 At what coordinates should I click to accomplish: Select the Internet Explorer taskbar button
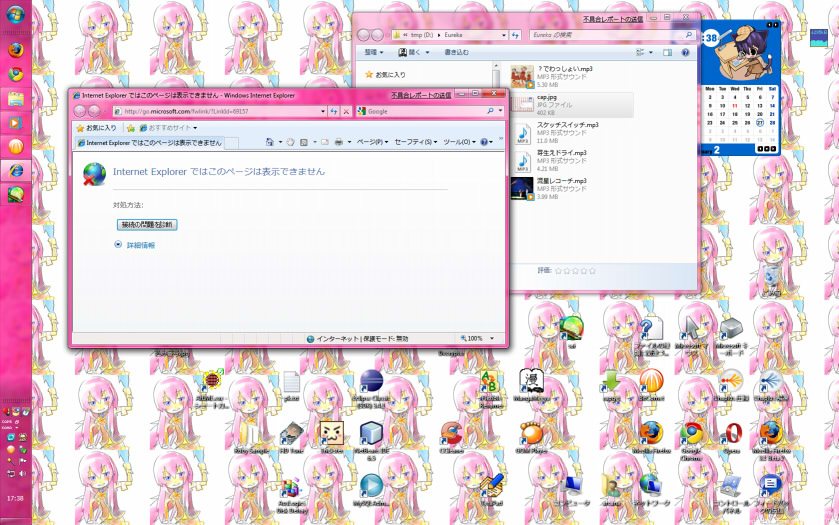(x=16, y=171)
